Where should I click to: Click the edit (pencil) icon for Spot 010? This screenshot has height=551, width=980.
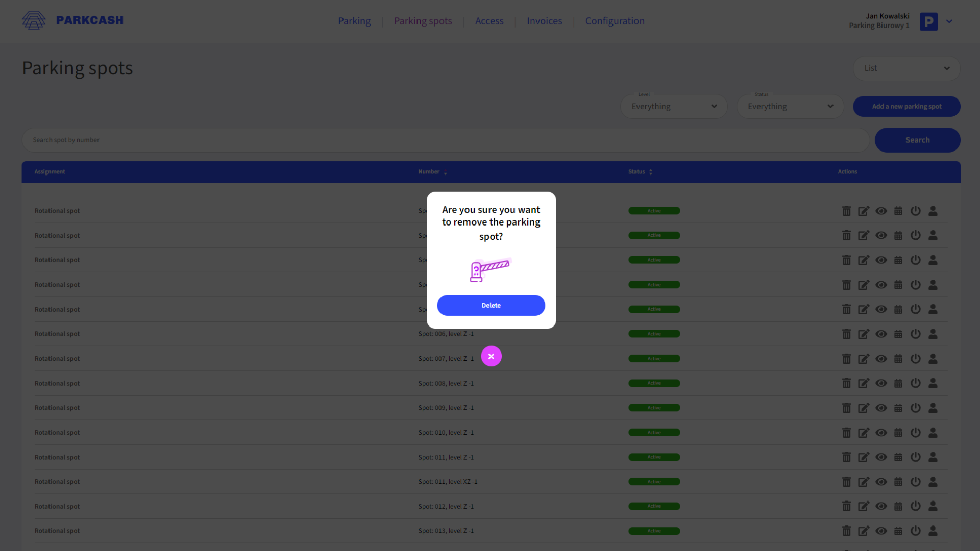(864, 432)
